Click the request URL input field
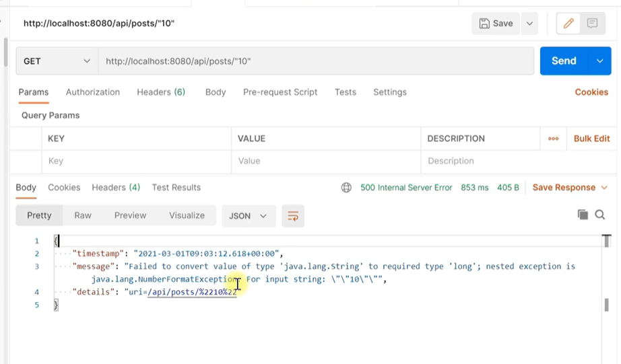This screenshot has width=621, height=364. (316, 61)
